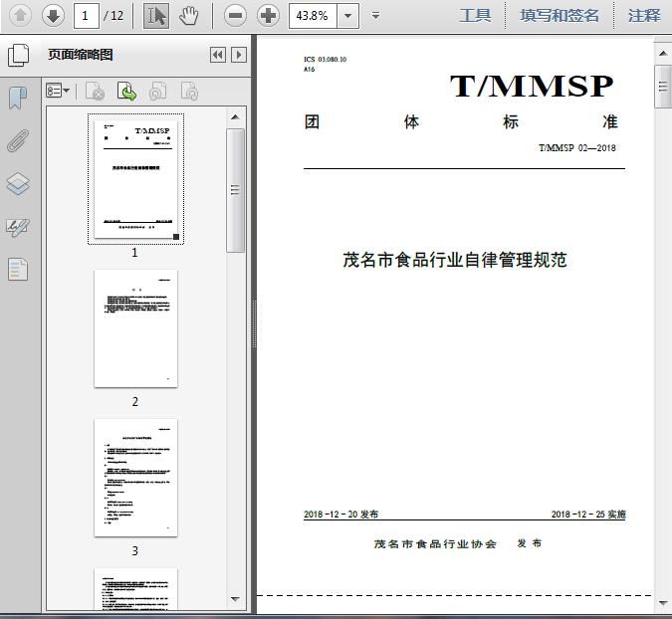The width and height of the screenshot is (672, 619).
Task: Open the 填写和签名 panel
Action: (560, 16)
